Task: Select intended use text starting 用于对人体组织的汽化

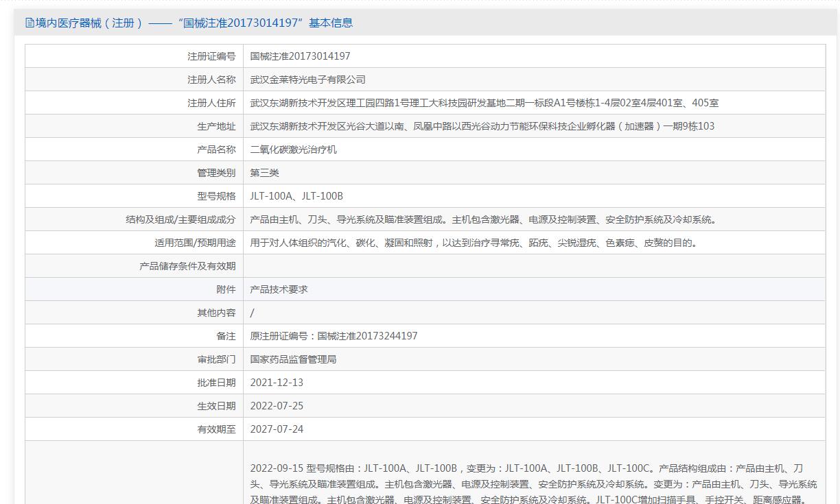Action: pos(475,243)
